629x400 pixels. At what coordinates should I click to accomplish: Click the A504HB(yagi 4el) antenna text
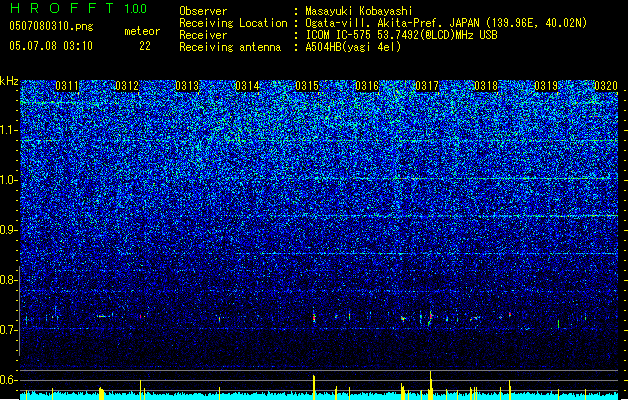pyautogui.click(x=353, y=47)
